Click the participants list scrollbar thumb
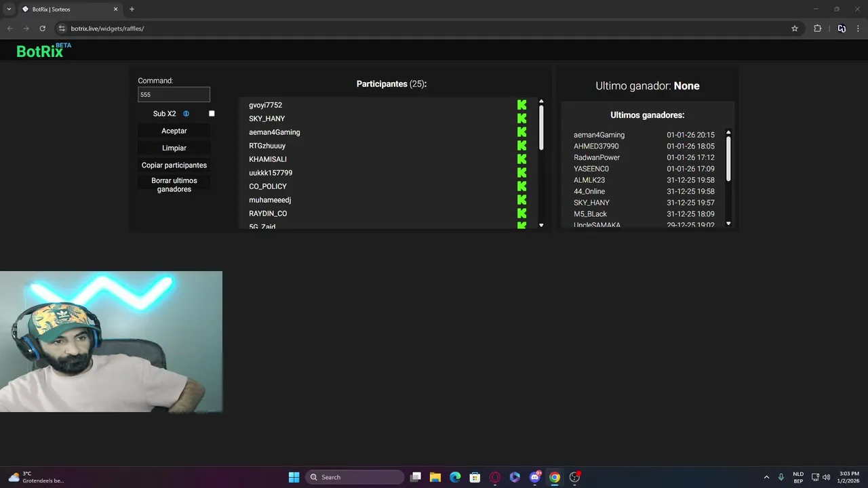 click(541, 127)
